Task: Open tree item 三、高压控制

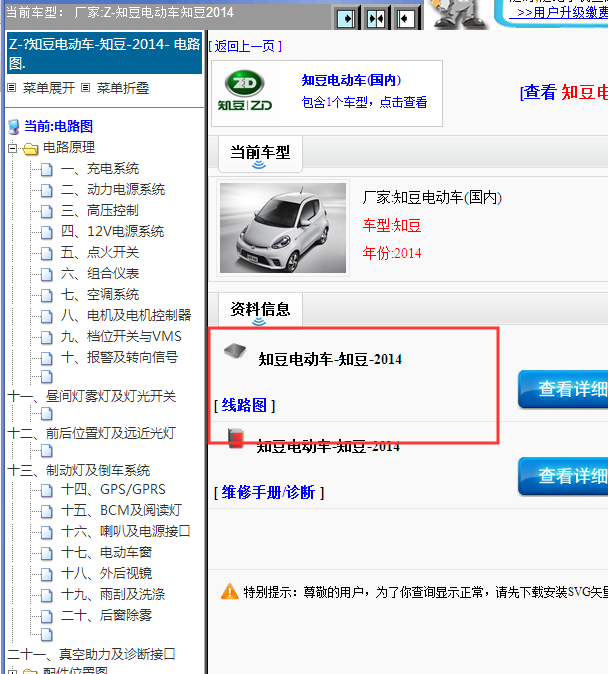Action: coord(100,211)
